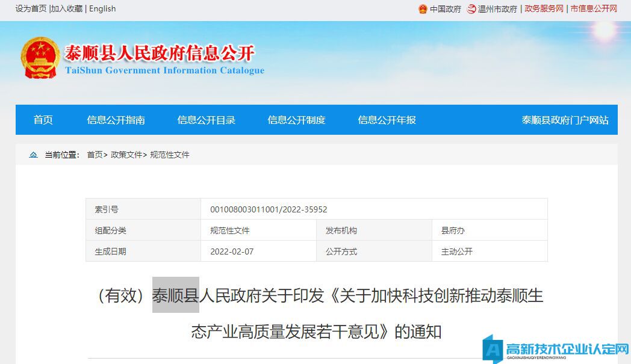
Task: Click the home icon beside 当前位置
Action: coord(33,155)
